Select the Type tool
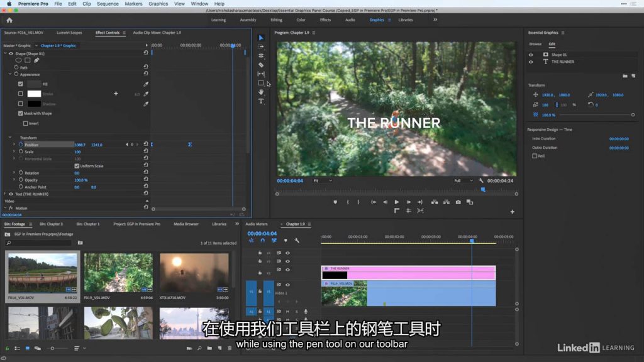Image resolution: width=644 pixels, height=362 pixels. click(261, 101)
